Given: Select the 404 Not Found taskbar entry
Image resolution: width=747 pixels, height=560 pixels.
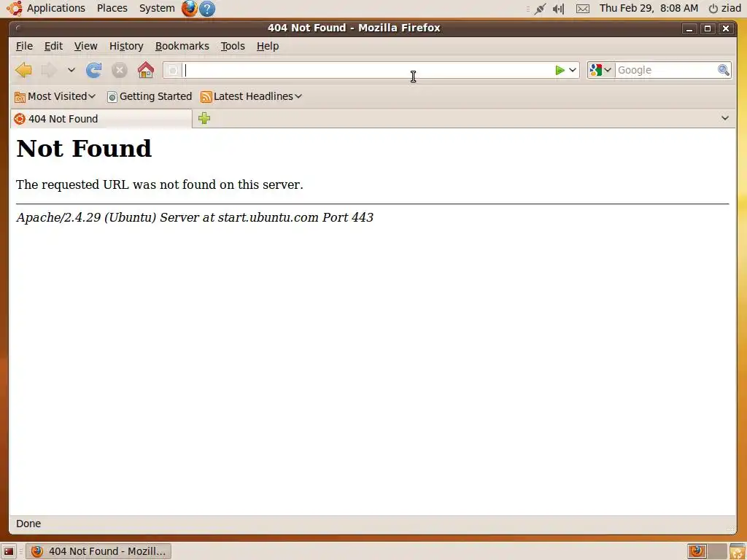Looking at the screenshot, I should tap(98, 551).
